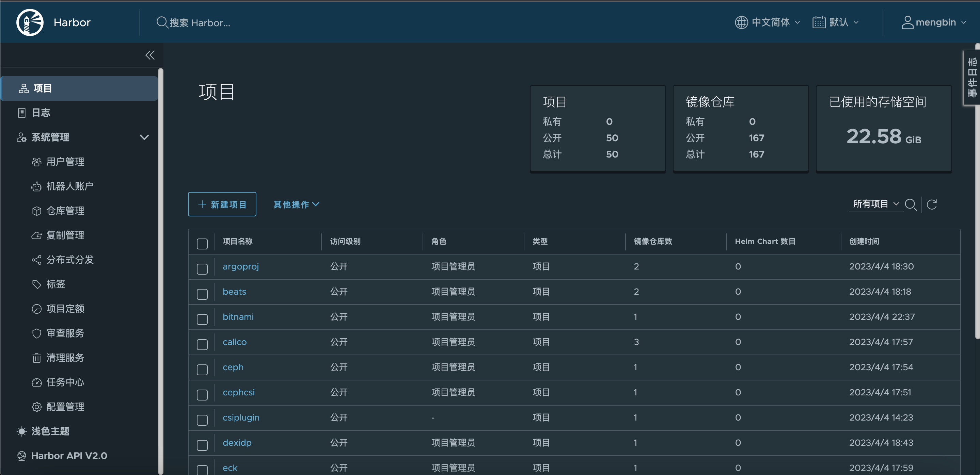Click the Harbor lighthouse logo
The width and height of the screenshot is (980, 475).
click(x=30, y=22)
